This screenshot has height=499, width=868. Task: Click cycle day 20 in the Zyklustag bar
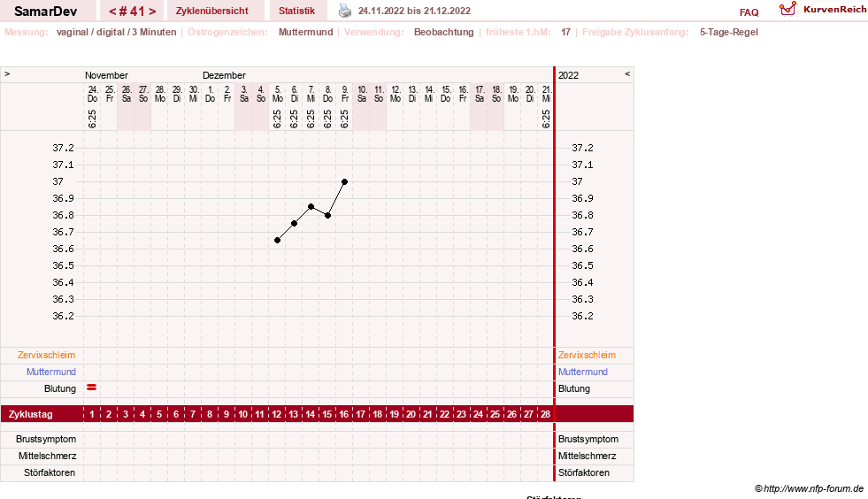[x=411, y=414]
